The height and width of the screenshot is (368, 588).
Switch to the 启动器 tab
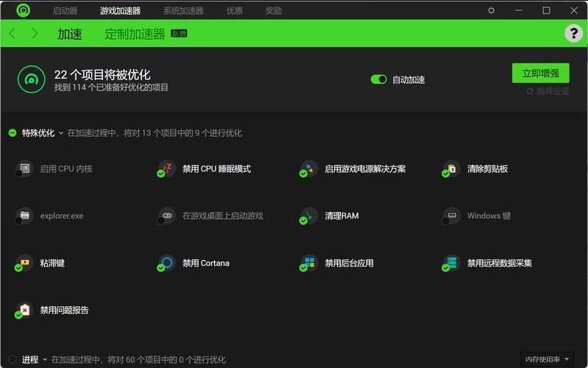[65, 11]
